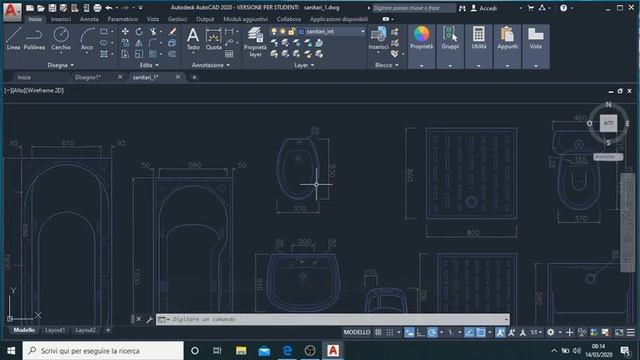
Task: Switch to the Layout1 tab
Action: click(55, 330)
